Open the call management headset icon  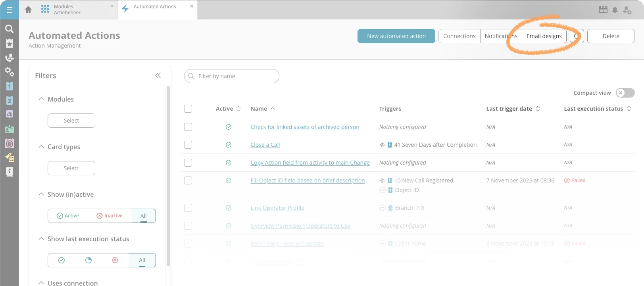click(x=10, y=58)
